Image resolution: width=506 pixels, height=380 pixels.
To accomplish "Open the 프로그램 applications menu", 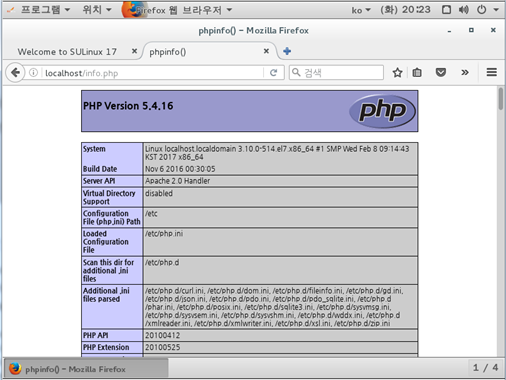I will [45, 10].
